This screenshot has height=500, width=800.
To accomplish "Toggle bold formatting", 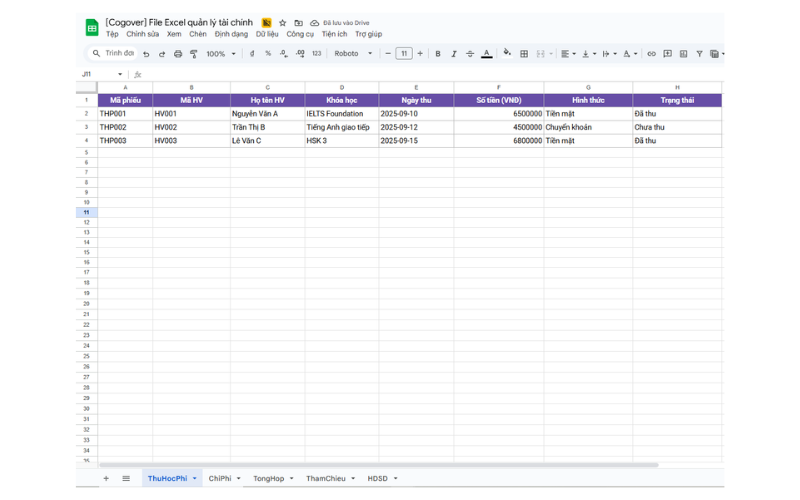I will click(x=438, y=54).
